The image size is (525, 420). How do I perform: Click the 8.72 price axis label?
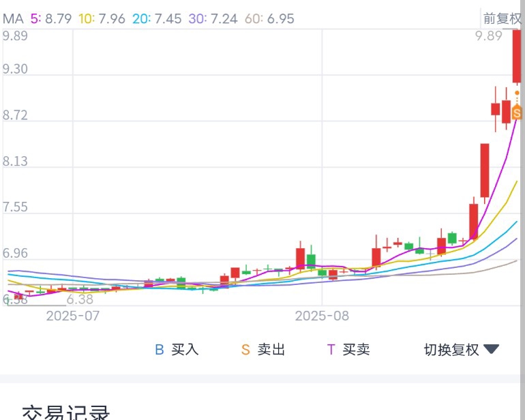(15, 115)
